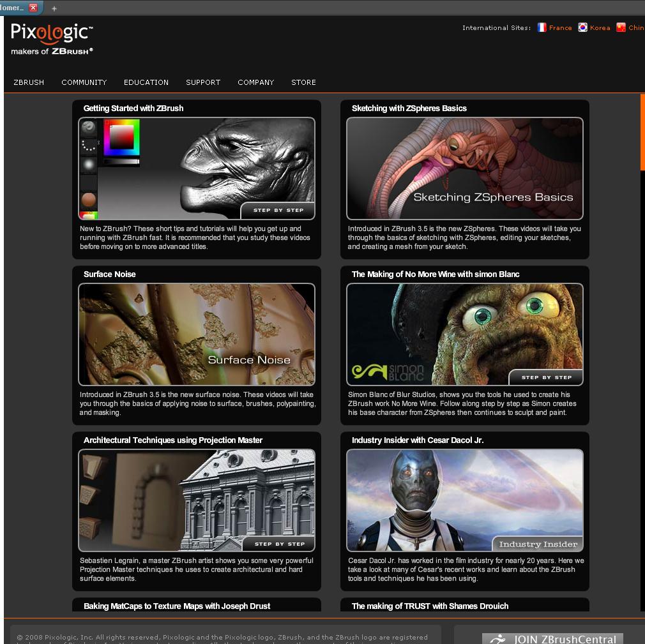Open a new tab with plus button
645x644 pixels.
pos(54,8)
